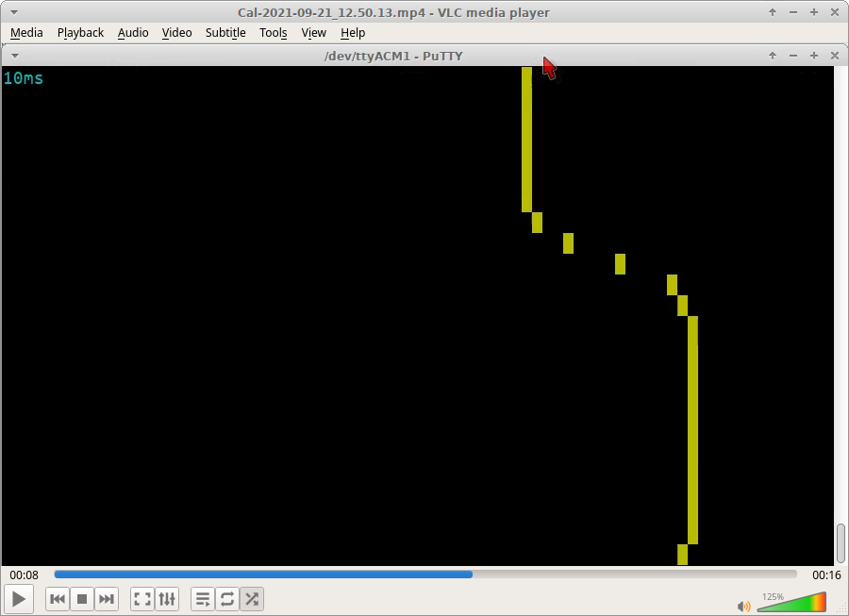Seek in the blue playback progress bar
Image resolution: width=849 pixels, height=616 pixels.
tap(425, 574)
